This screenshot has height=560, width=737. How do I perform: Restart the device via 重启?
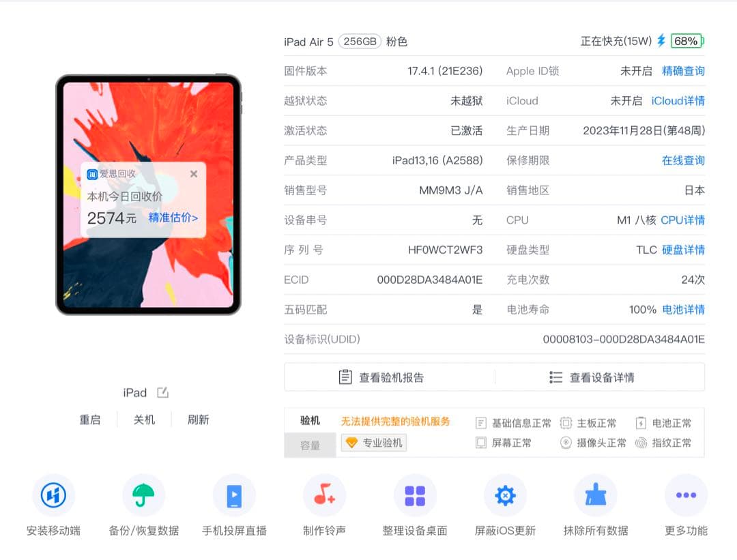coord(90,419)
